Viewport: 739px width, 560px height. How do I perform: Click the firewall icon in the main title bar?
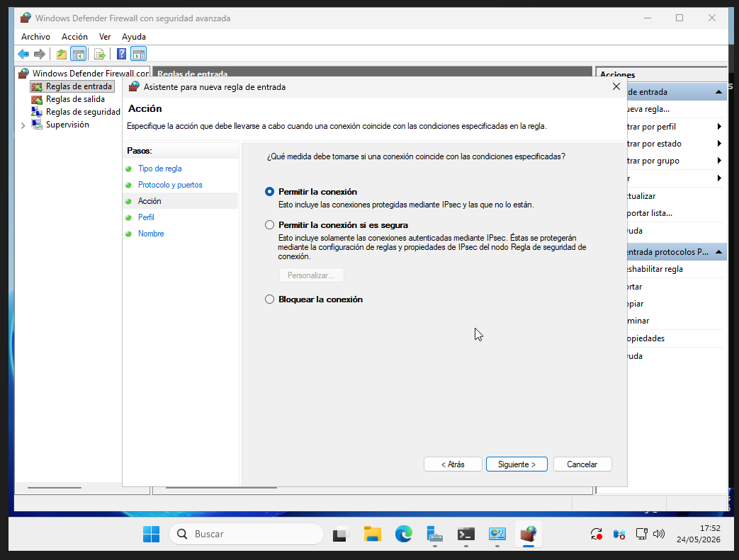(x=26, y=18)
